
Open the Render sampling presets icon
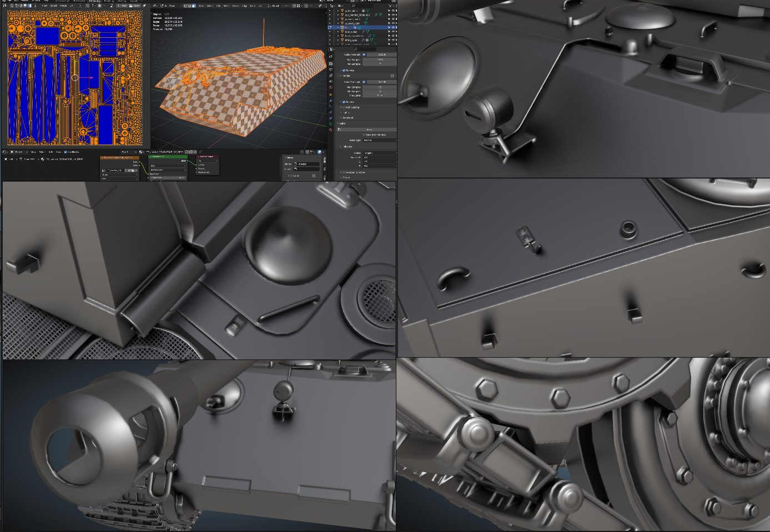coord(392,76)
